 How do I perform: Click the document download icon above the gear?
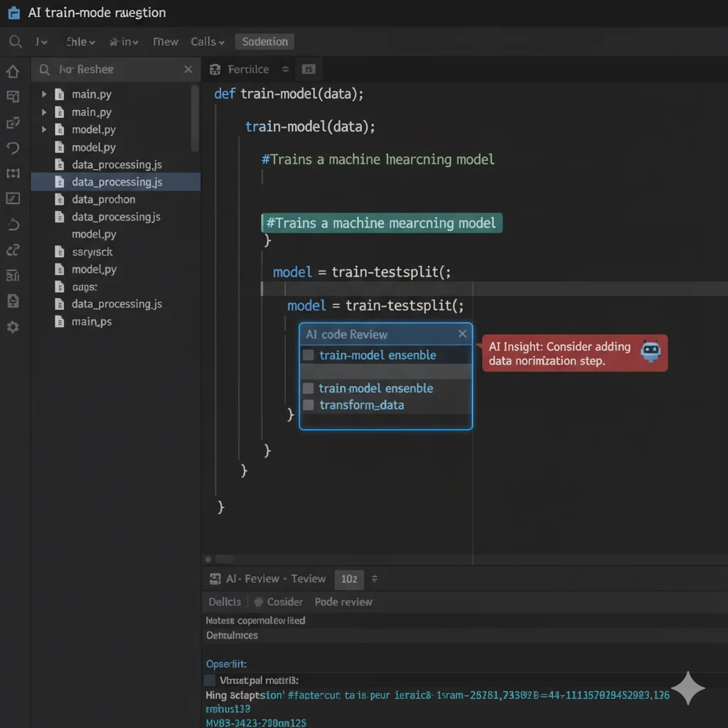13,301
